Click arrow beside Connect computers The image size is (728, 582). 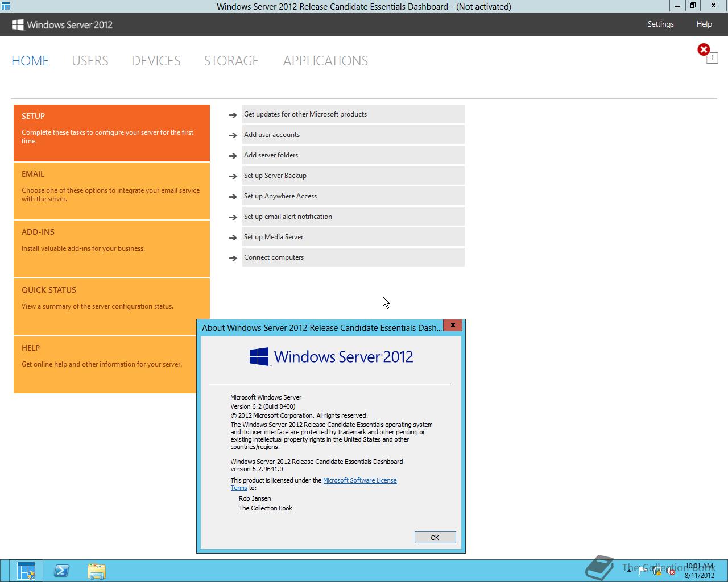[233, 258]
